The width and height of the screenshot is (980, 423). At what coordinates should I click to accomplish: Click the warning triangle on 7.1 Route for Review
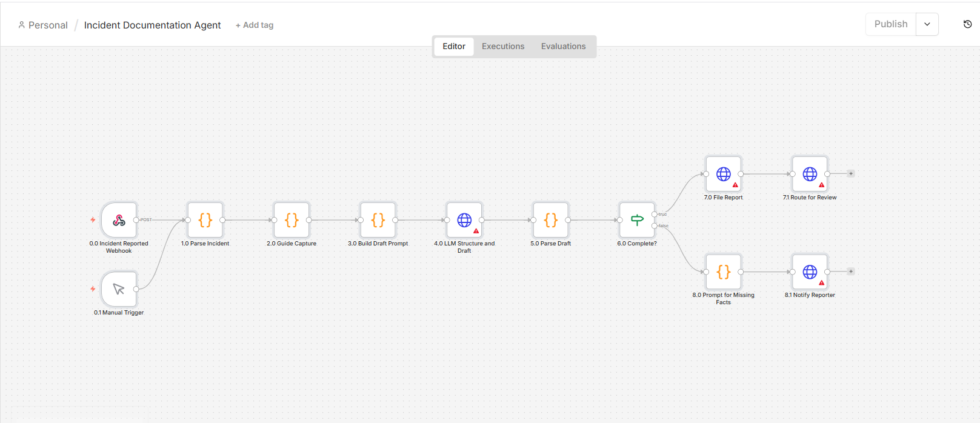coord(822,185)
